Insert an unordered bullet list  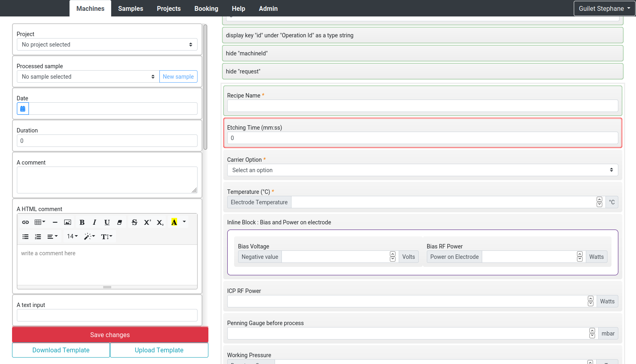(25, 237)
